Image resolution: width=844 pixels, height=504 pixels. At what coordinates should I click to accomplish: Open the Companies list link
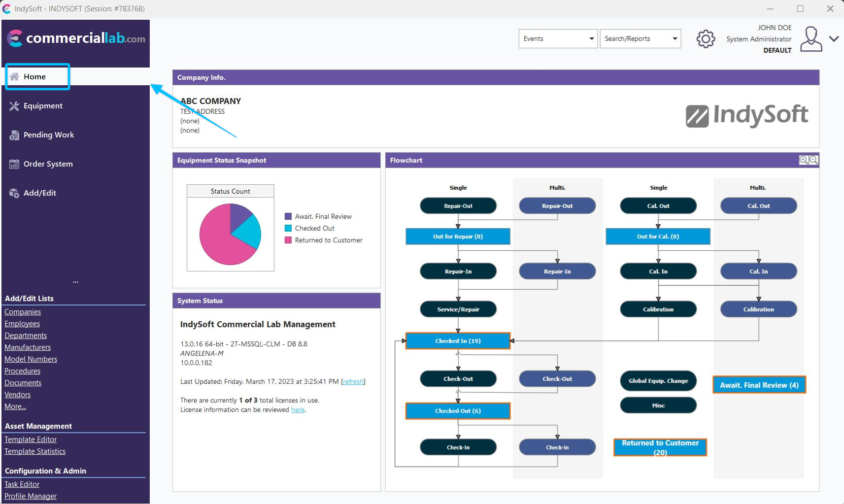pyautogui.click(x=23, y=312)
